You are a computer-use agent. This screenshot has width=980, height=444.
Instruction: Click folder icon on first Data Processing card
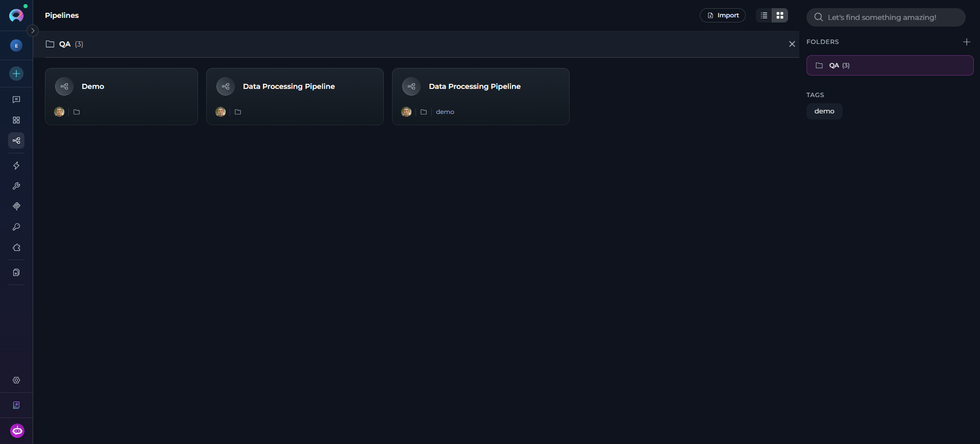pos(238,112)
